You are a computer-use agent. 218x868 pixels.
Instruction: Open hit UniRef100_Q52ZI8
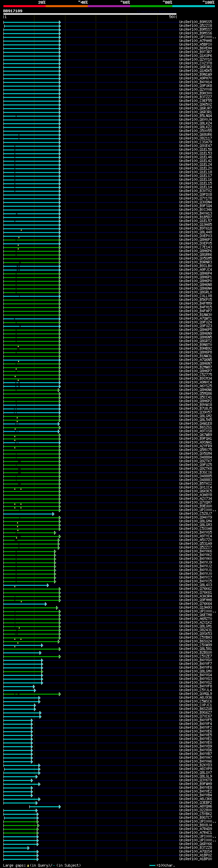196,26
